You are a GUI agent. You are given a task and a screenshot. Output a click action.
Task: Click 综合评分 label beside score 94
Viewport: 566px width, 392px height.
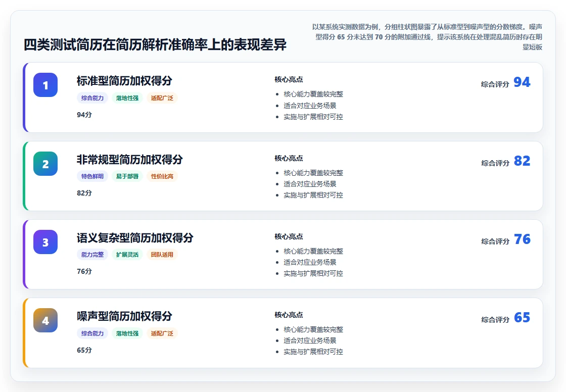coord(495,84)
